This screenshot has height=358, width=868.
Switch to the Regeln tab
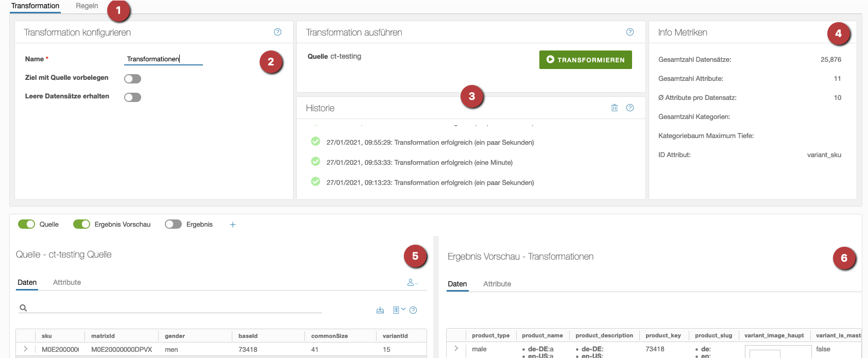(x=87, y=6)
